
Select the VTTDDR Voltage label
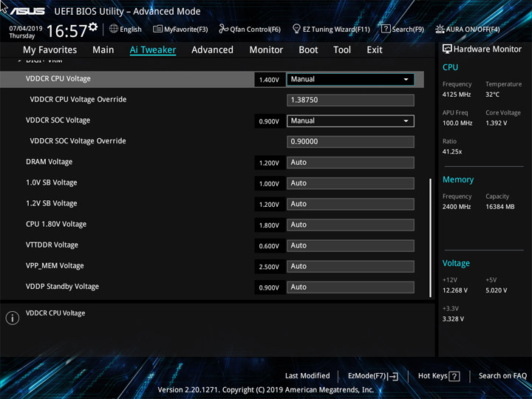point(52,245)
